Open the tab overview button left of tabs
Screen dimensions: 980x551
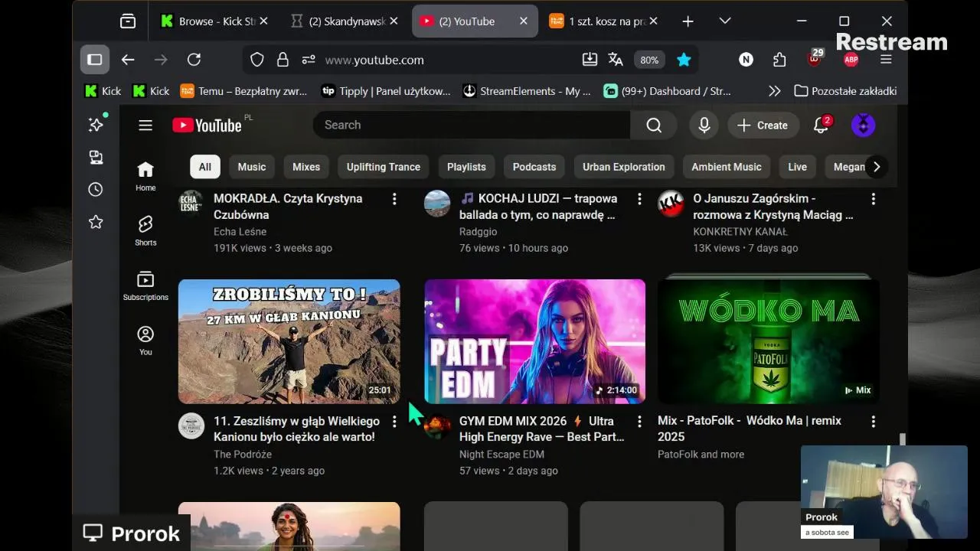pos(128,21)
